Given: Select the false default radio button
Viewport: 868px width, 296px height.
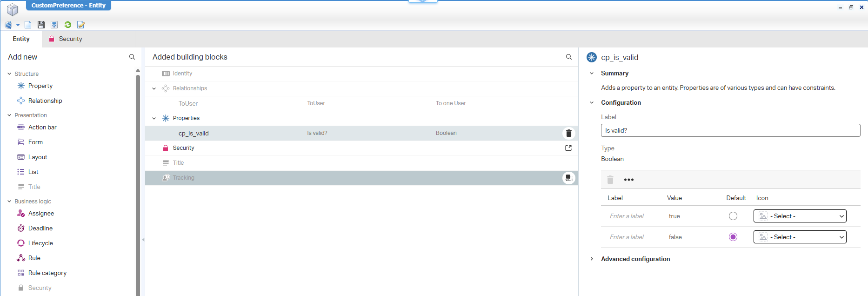Looking at the screenshot, I should point(733,237).
